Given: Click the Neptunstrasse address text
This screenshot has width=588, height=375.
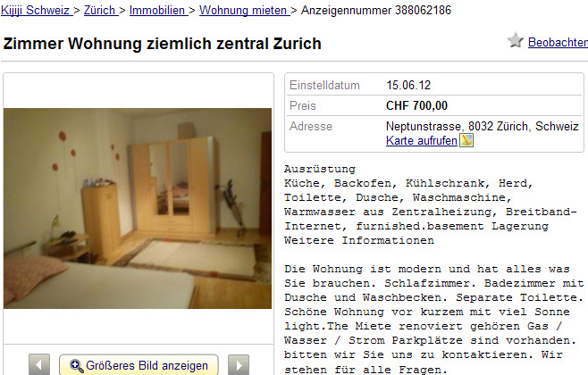Looking at the screenshot, I should click(483, 126).
